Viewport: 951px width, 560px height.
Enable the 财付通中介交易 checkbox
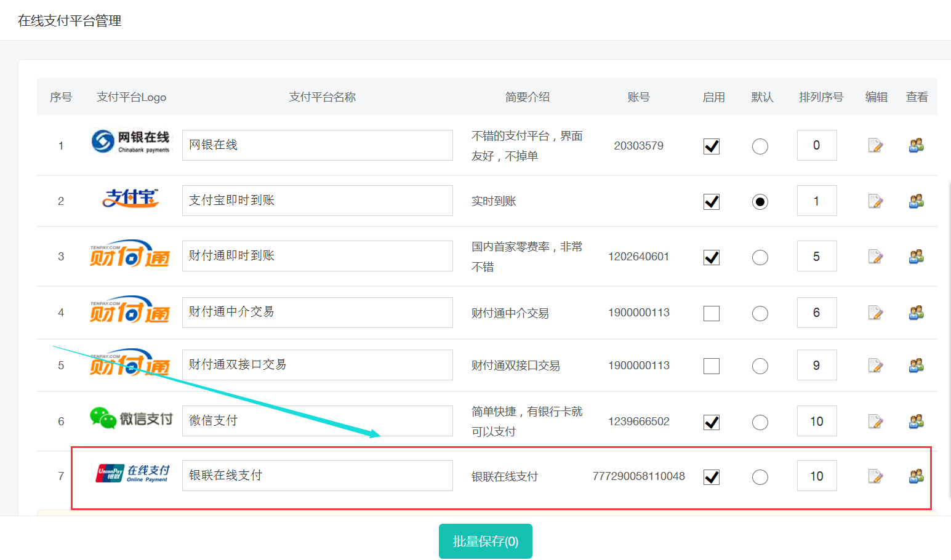712,313
